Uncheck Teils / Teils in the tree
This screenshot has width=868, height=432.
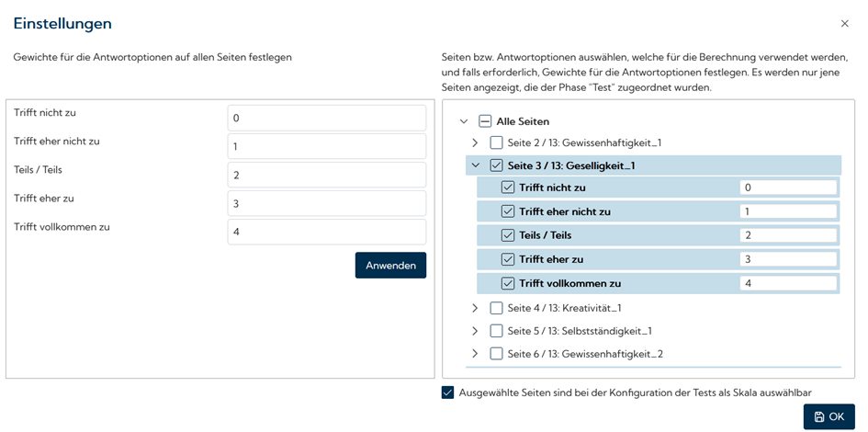point(508,235)
